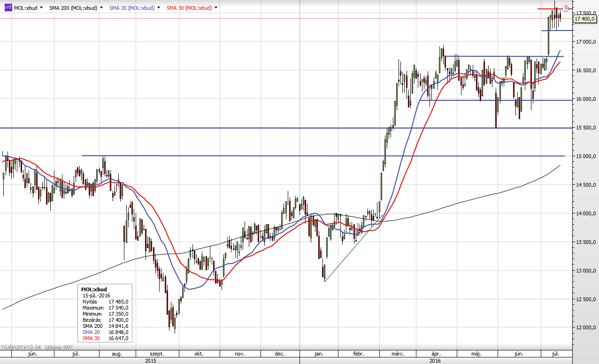Click the Maximum 17 540,0 row
This screenshot has width=599, height=364.
click(x=105, y=308)
